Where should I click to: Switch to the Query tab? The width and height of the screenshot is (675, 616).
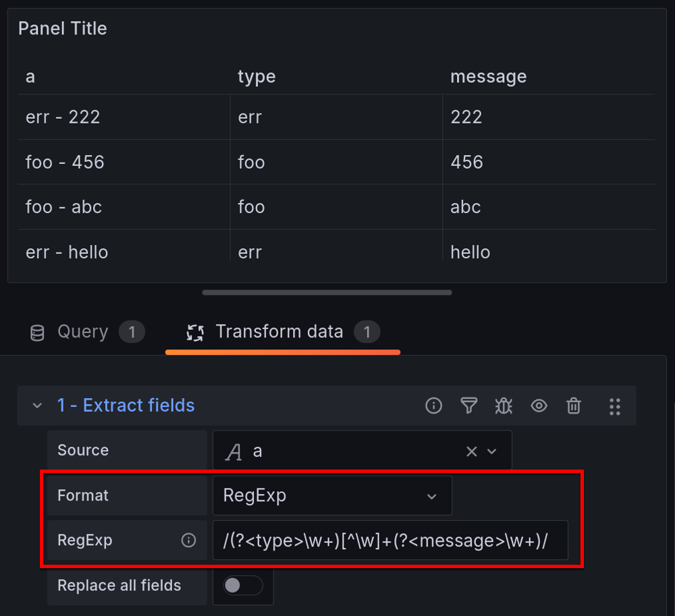pos(82,332)
